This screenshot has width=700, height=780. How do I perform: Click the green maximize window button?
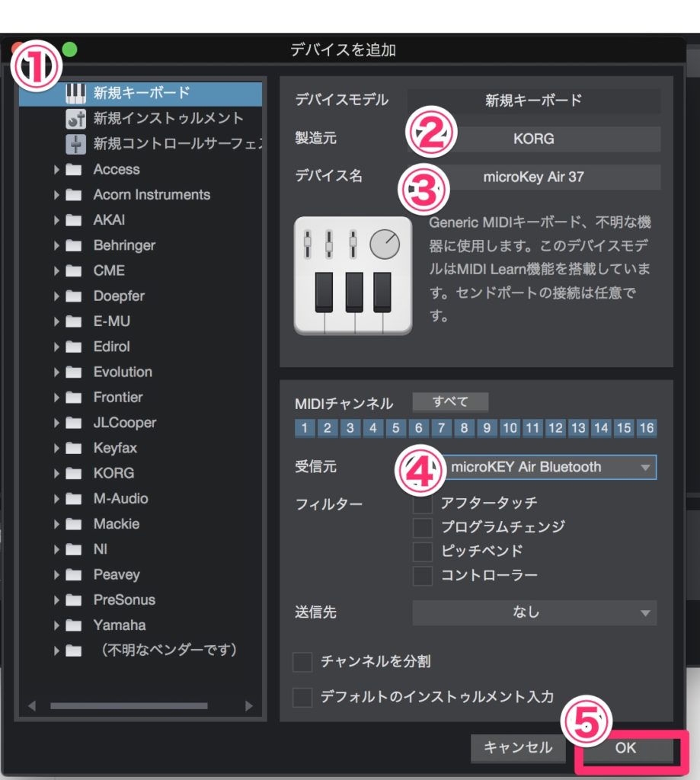point(69,50)
